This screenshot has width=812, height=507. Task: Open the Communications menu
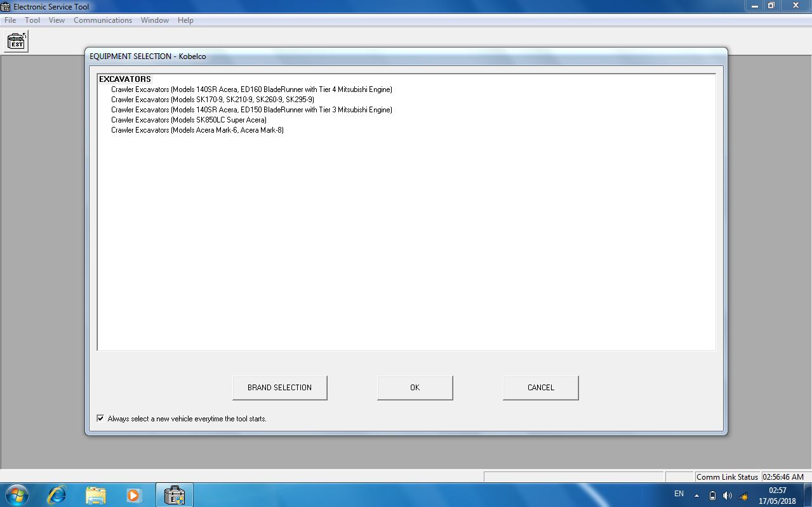tap(103, 20)
